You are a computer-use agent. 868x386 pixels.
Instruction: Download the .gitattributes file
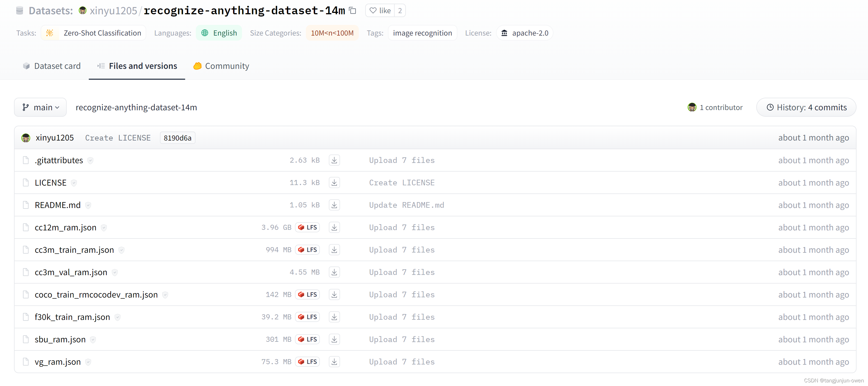[334, 160]
